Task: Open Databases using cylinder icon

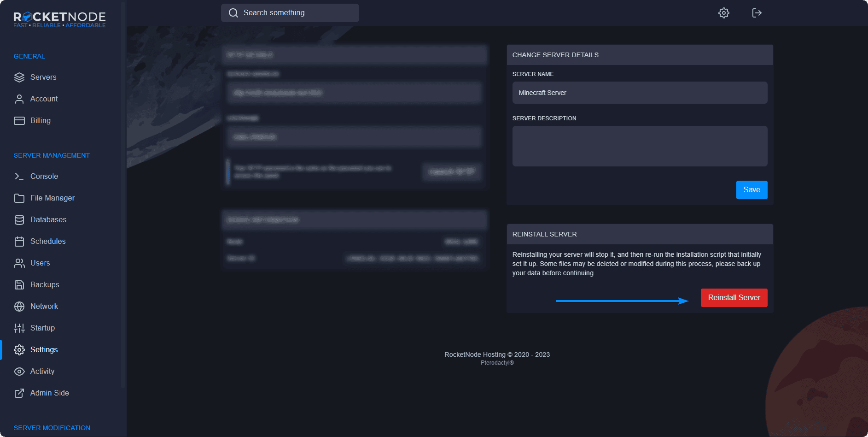Action: pyautogui.click(x=19, y=220)
